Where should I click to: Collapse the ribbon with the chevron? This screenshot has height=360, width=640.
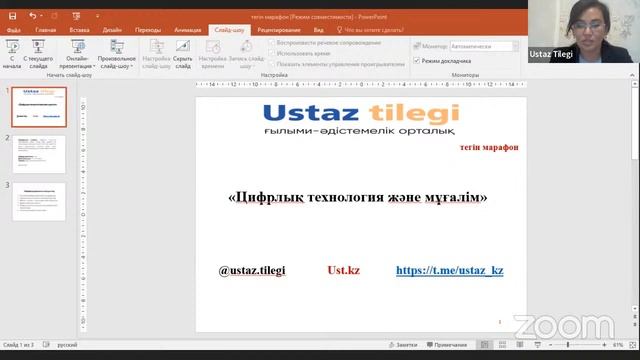pyautogui.click(x=632, y=75)
